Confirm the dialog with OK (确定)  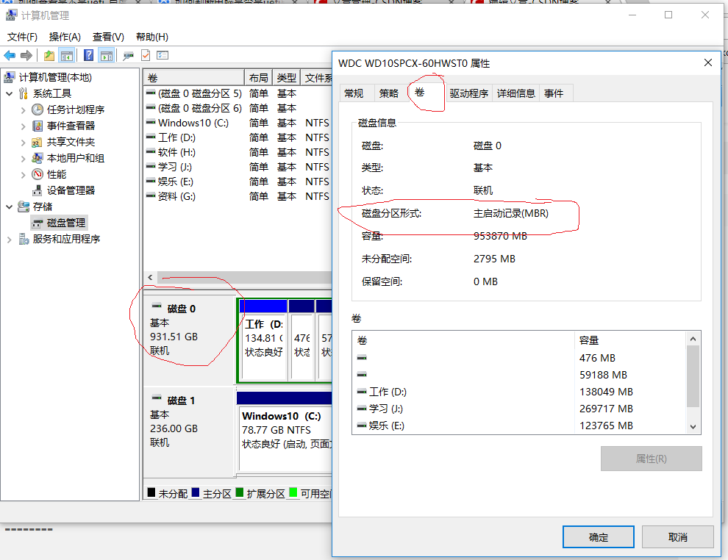[599, 536]
